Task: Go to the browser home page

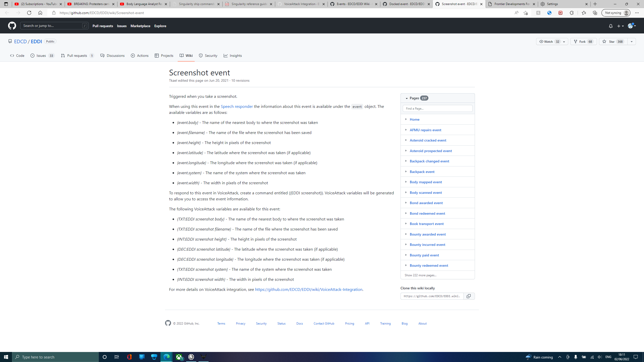Action: click(40, 13)
